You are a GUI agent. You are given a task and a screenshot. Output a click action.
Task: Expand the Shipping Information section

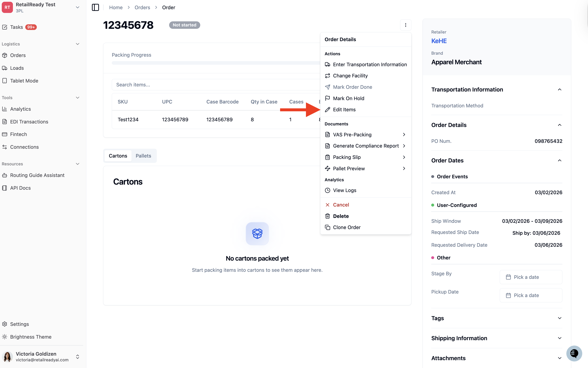560,338
